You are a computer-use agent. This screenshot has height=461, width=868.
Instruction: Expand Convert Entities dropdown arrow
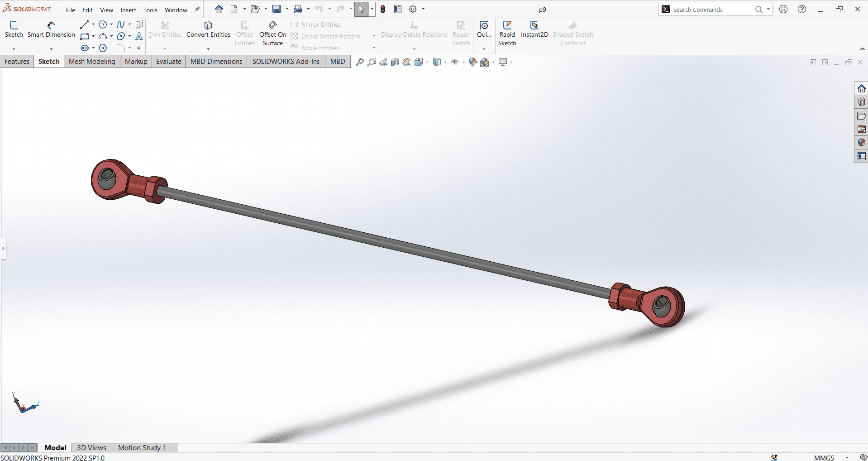point(208,48)
